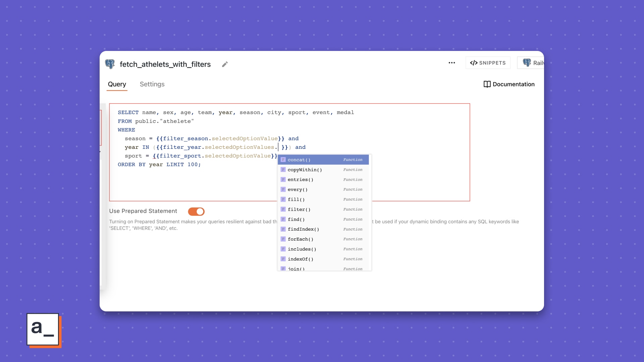Click the datasource elephant icon at top right
The width and height of the screenshot is (644, 362).
527,63
